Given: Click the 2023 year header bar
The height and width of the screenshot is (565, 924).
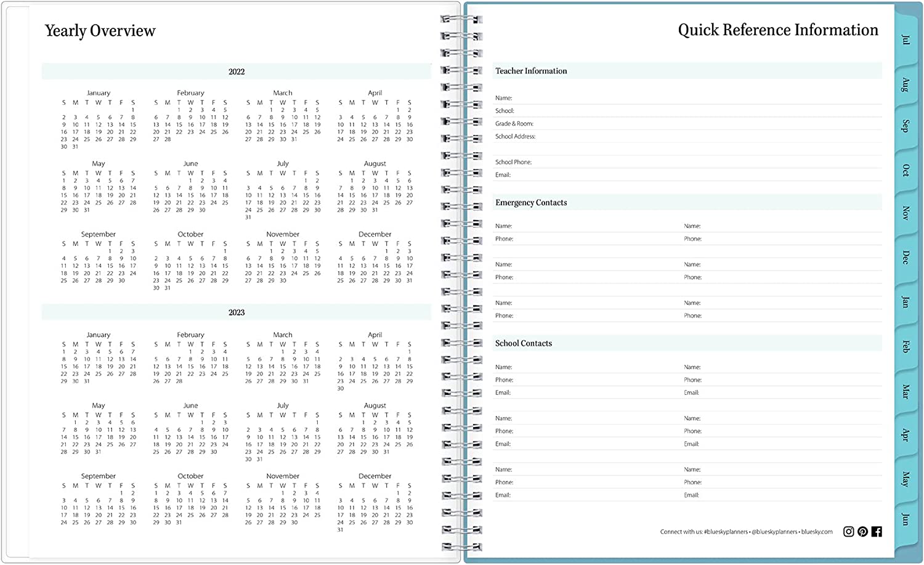Looking at the screenshot, I should click(237, 312).
